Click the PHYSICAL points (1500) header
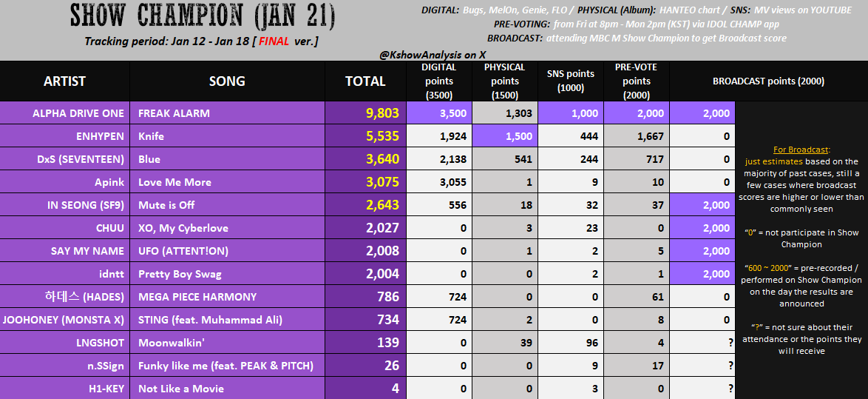This screenshot has width=868, height=399. (504, 81)
